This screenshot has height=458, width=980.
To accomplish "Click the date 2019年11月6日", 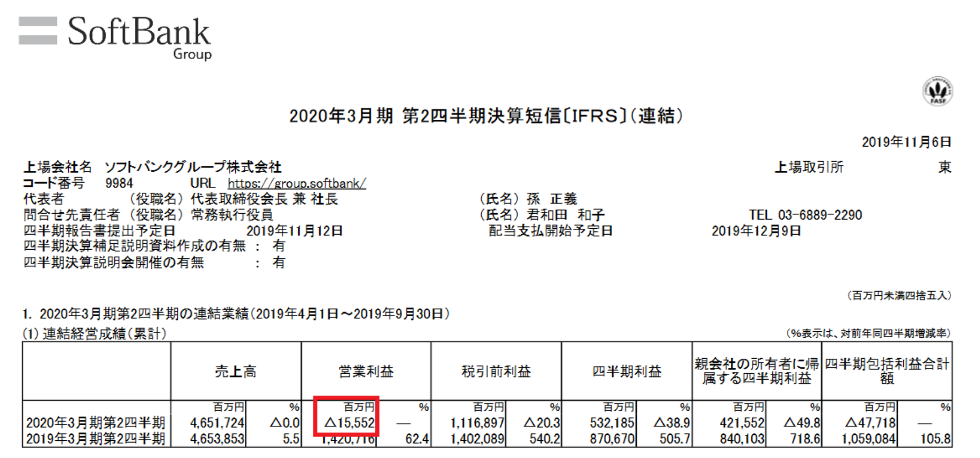I will pos(906,142).
